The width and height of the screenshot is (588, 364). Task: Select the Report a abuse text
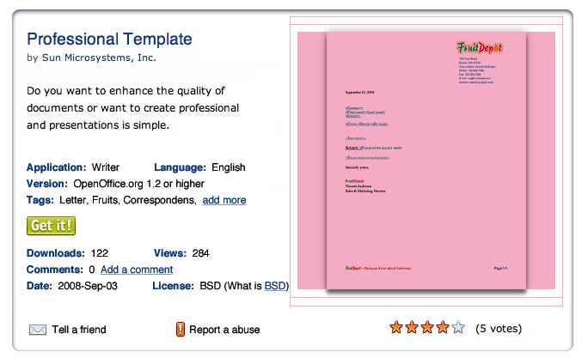(x=224, y=330)
